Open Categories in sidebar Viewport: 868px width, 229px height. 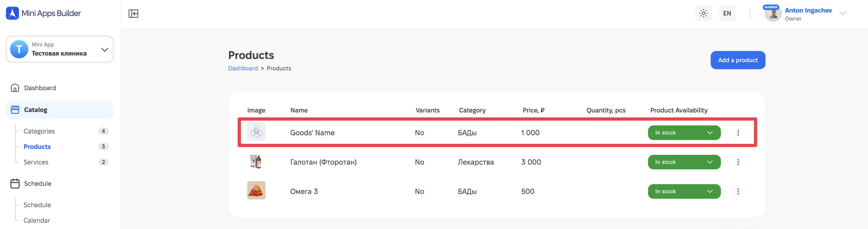[x=39, y=131]
